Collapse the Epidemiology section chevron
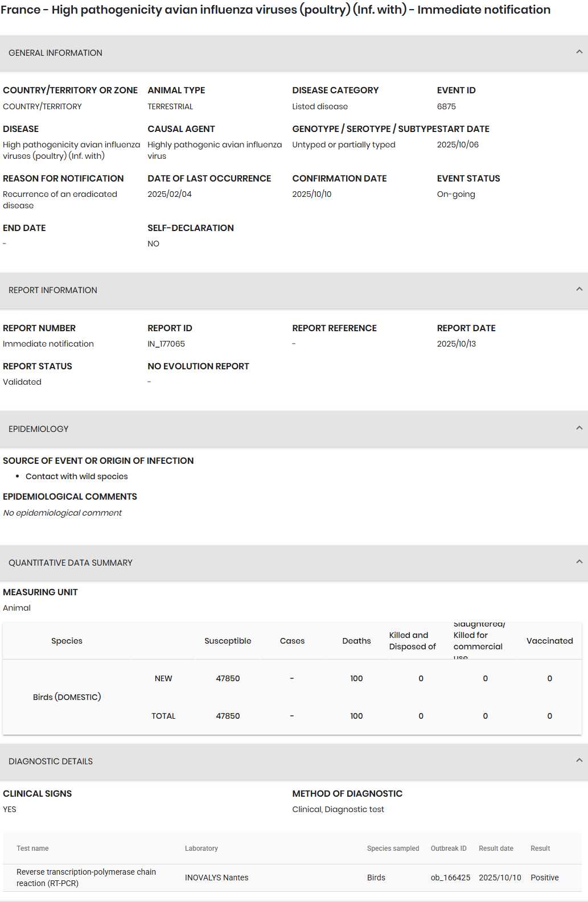 click(579, 428)
